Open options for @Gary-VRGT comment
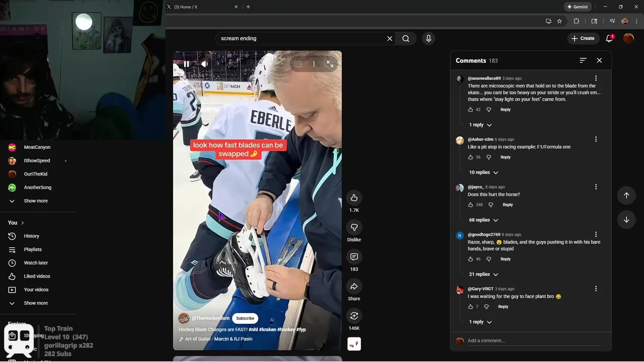The image size is (644, 362). pos(596,289)
